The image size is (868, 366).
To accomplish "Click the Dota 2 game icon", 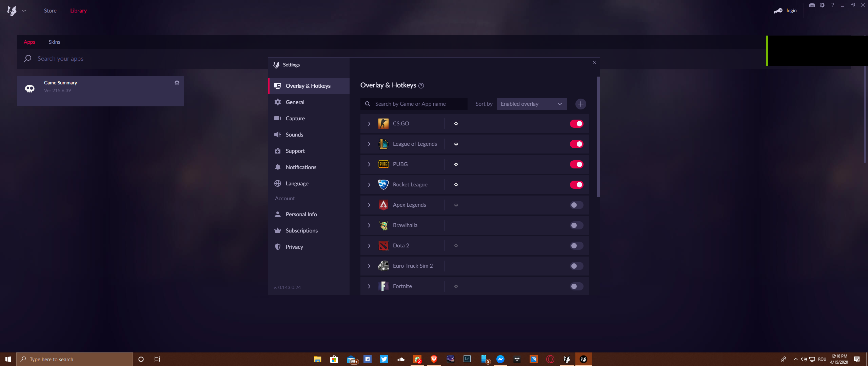I will 383,245.
